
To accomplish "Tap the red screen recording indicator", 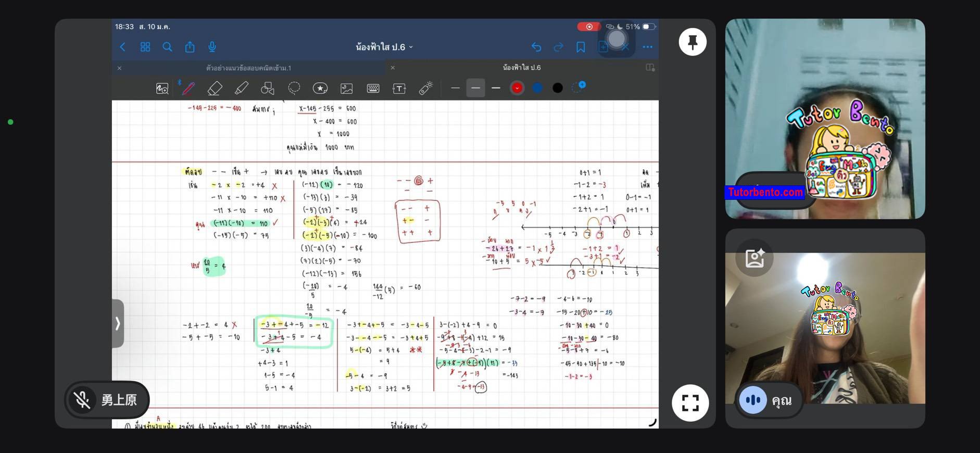I will [x=589, y=27].
